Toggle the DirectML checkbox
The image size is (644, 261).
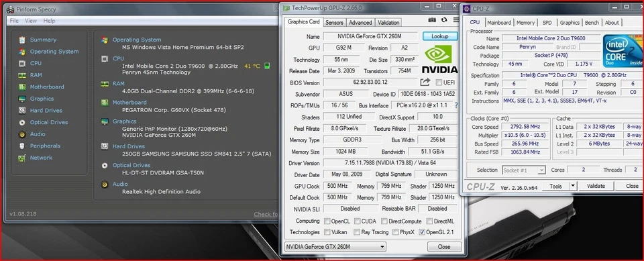(x=429, y=221)
